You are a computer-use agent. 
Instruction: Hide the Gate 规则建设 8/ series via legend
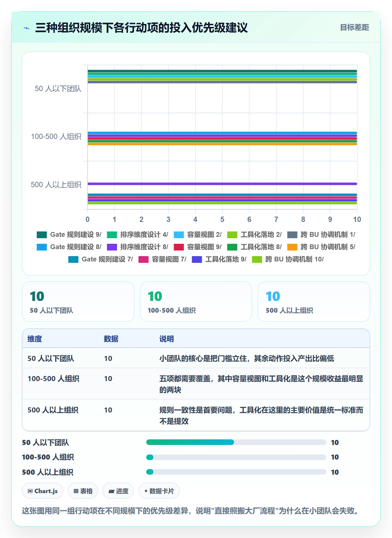69,247
